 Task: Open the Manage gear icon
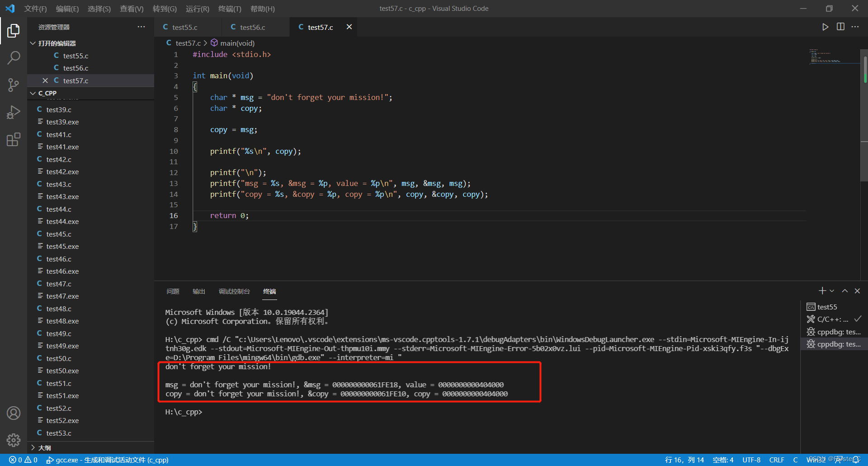(x=14, y=440)
